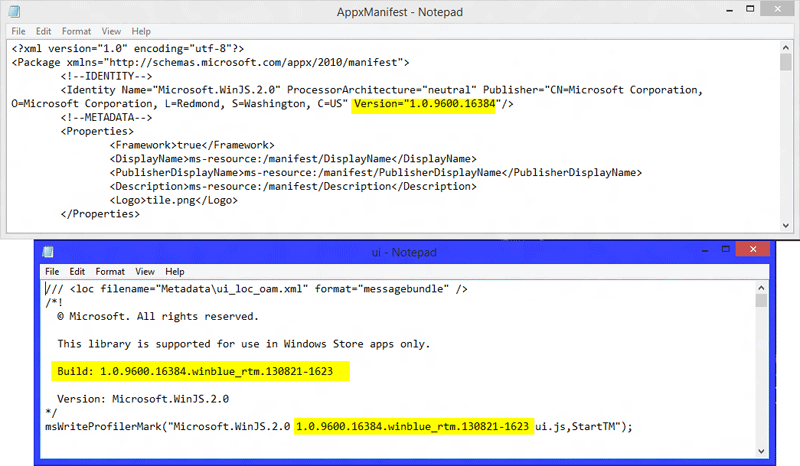Click the <!--METADATA--> comment line

pos(106,117)
